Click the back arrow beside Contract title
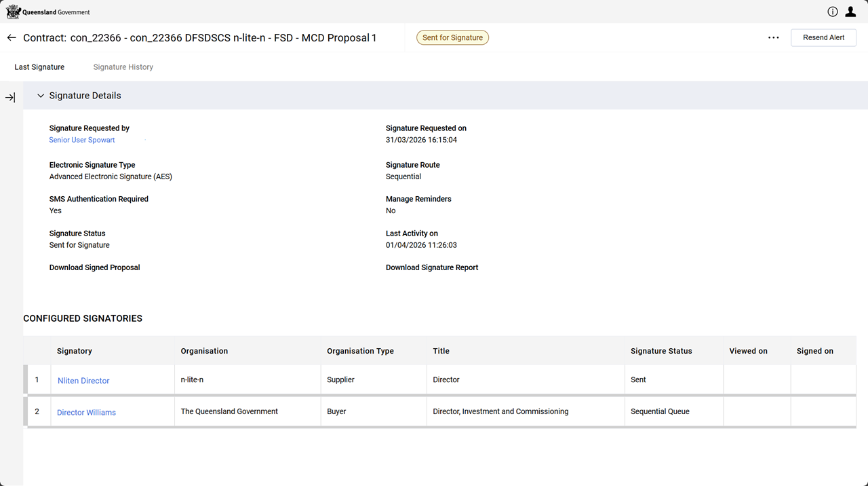The image size is (868, 486). click(x=12, y=38)
